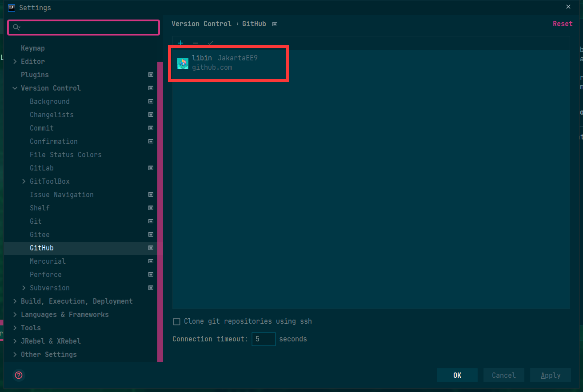583x392 pixels.
Task: Click the IntelliJ logo in title bar
Action: coord(12,8)
